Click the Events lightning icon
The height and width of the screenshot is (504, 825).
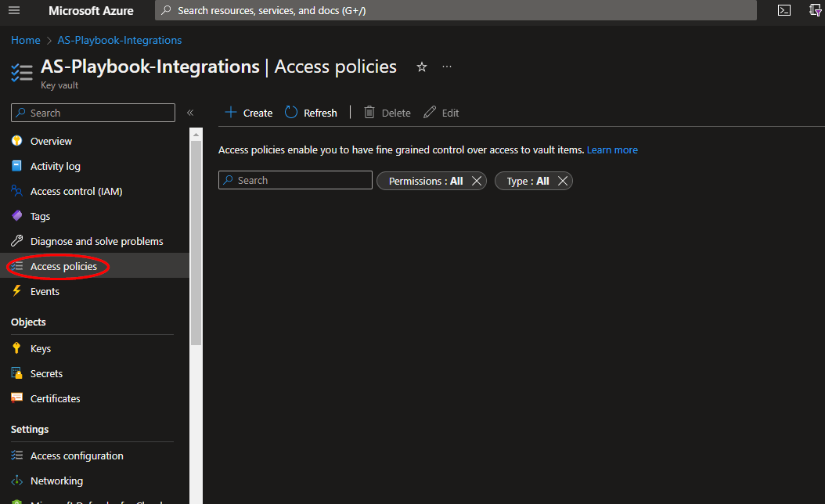pyautogui.click(x=17, y=291)
